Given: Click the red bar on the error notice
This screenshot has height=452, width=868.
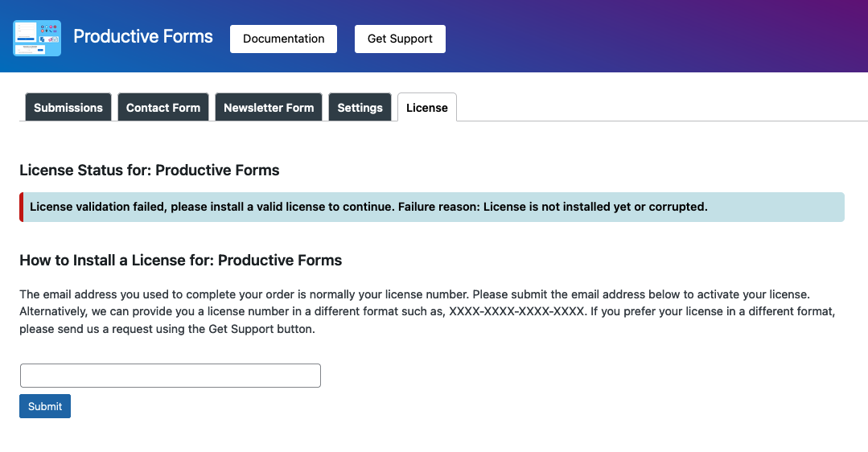Looking at the screenshot, I should tap(21, 207).
